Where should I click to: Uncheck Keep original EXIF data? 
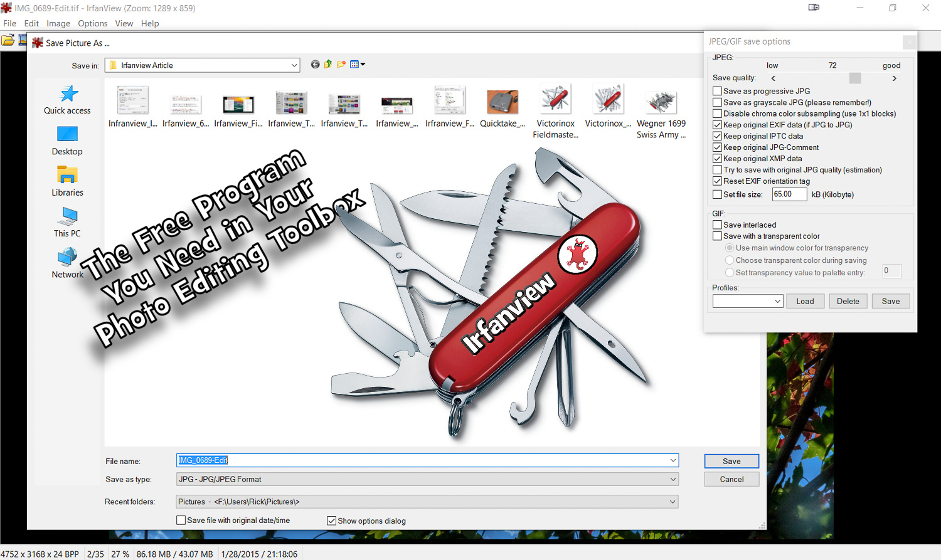pyautogui.click(x=717, y=125)
